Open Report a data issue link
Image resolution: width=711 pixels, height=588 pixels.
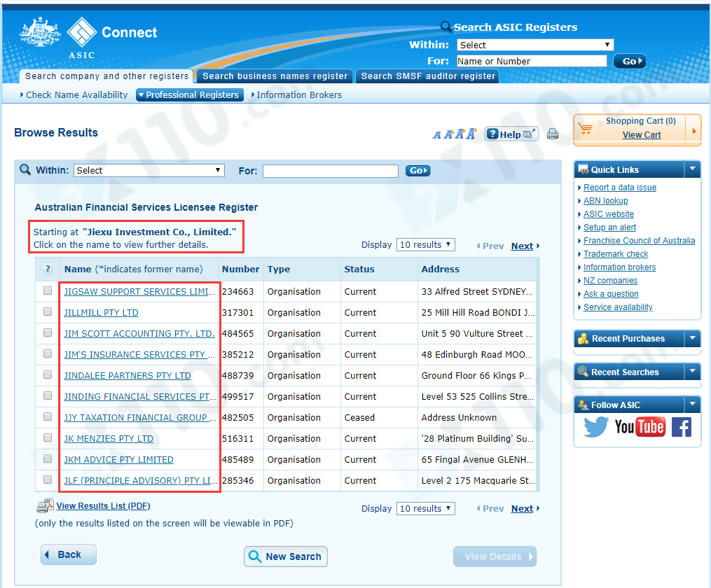coord(619,187)
